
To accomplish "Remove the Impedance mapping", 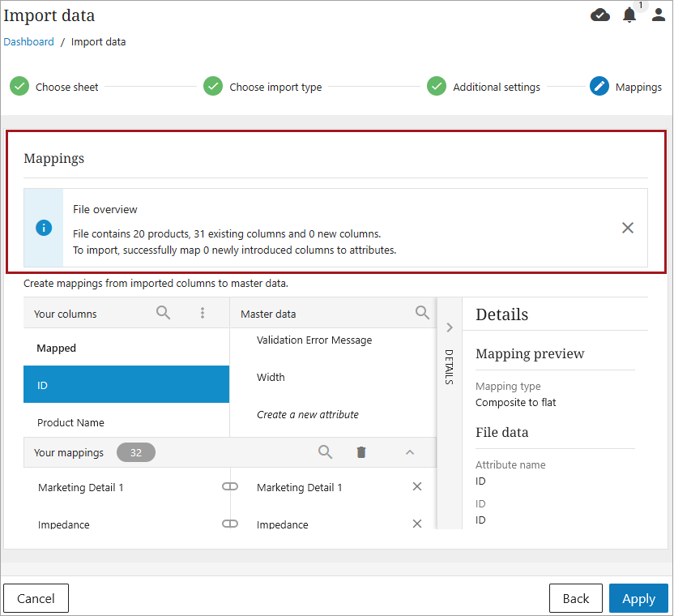I will pyautogui.click(x=417, y=524).
